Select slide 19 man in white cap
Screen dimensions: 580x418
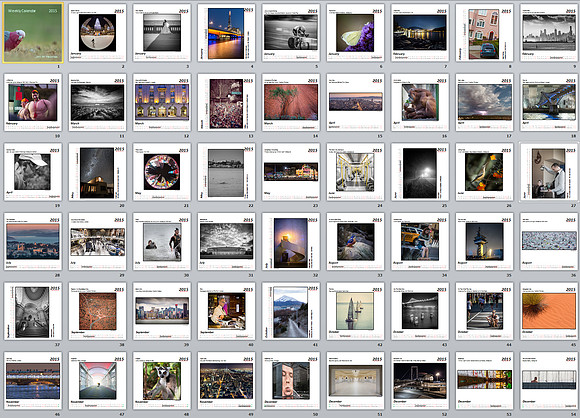click(x=33, y=172)
